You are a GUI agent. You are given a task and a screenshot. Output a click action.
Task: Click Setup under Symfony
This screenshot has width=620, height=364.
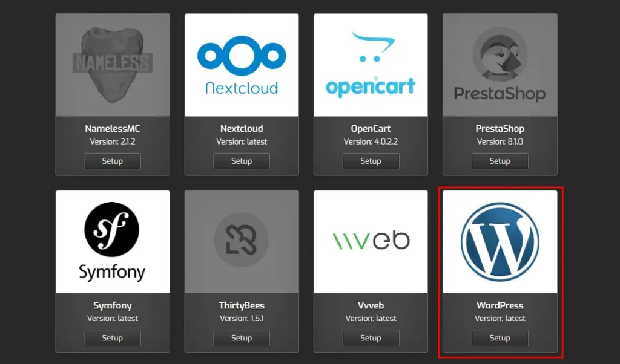(112, 338)
